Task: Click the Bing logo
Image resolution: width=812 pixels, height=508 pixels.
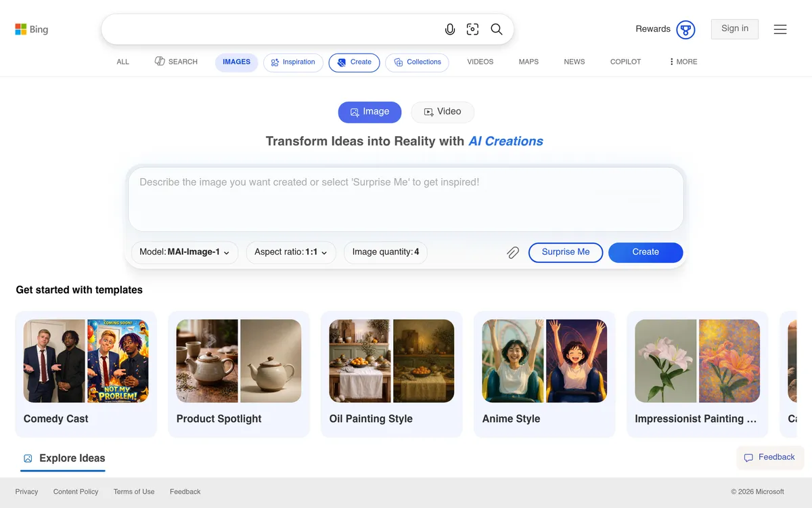Action: [x=32, y=29]
